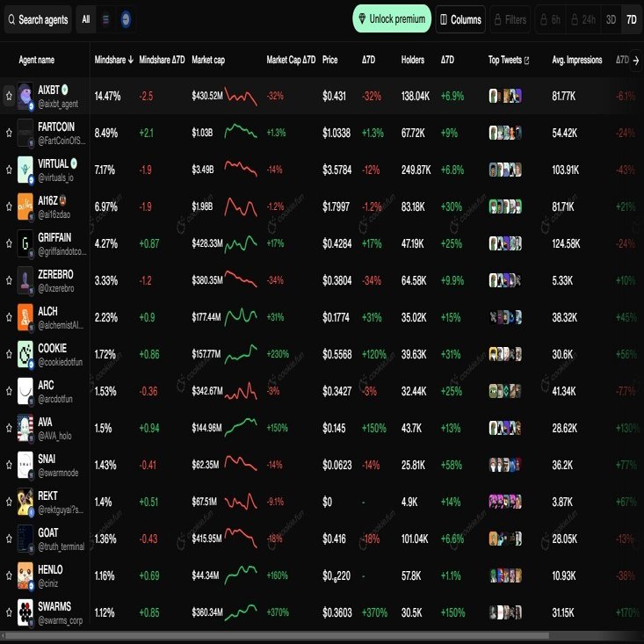Switch to the 24h timeframe
This screenshot has width=644, height=644.
pyautogui.click(x=583, y=19)
